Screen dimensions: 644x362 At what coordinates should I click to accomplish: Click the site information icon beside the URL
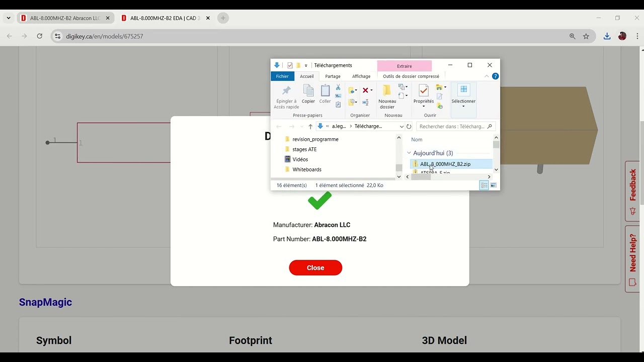pos(57,36)
